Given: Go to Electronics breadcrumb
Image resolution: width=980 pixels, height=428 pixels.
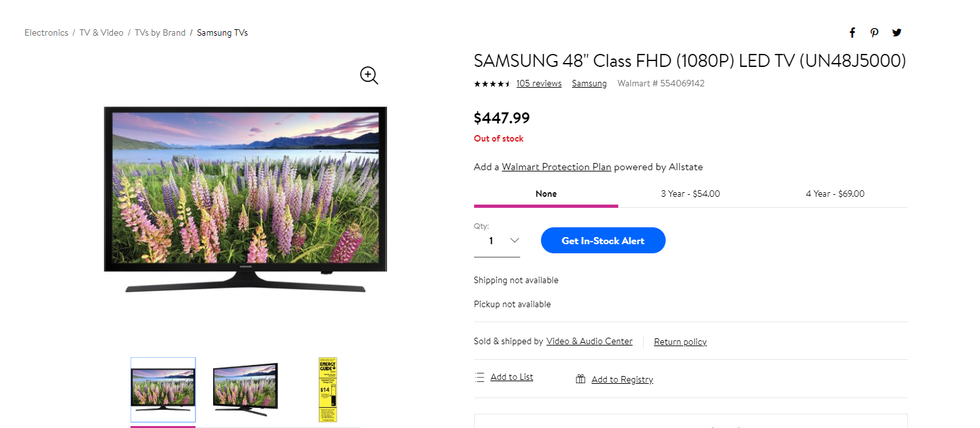Looking at the screenshot, I should pyautogui.click(x=46, y=32).
